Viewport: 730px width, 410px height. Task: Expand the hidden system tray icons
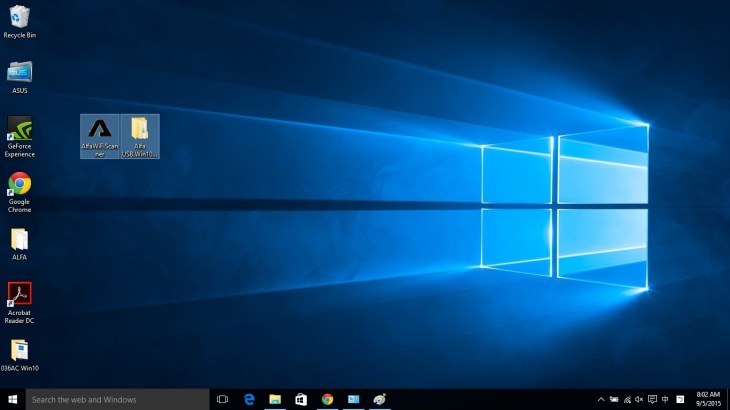click(x=601, y=399)
